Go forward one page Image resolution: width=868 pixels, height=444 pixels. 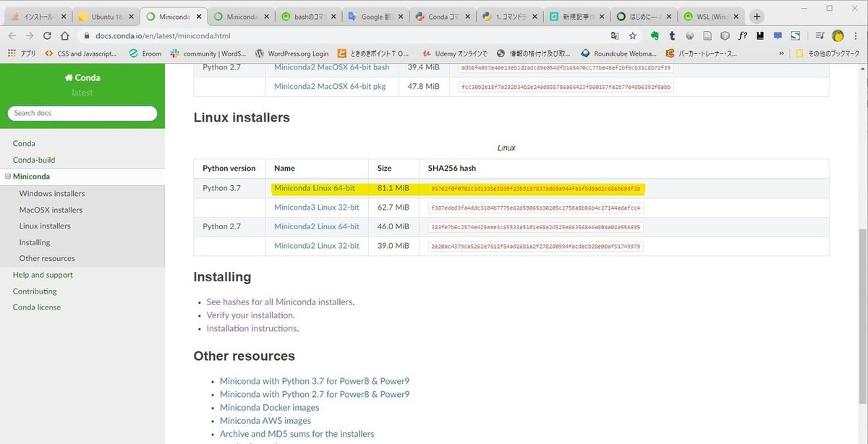(x=30, y=35)
